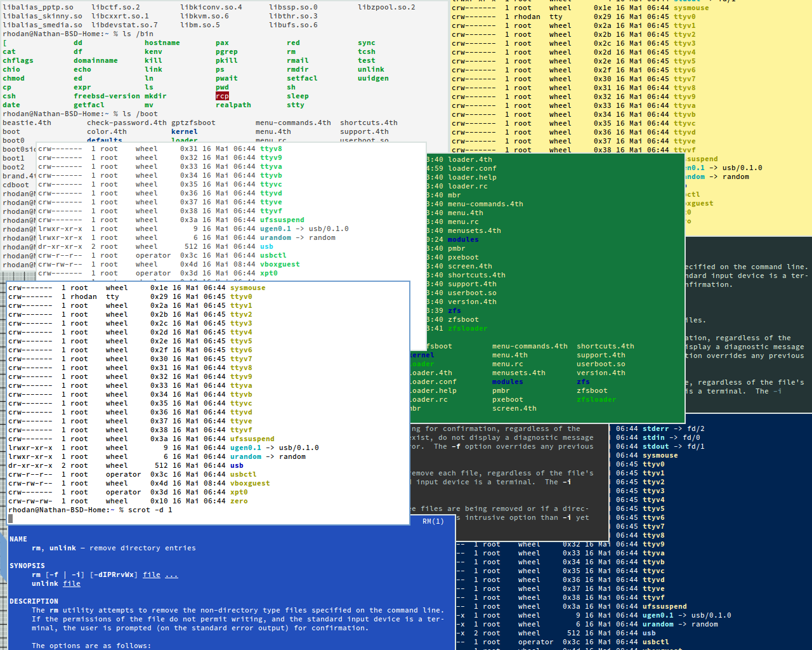Click the red-highlighted rcp entry

click(x=222, y=96)
